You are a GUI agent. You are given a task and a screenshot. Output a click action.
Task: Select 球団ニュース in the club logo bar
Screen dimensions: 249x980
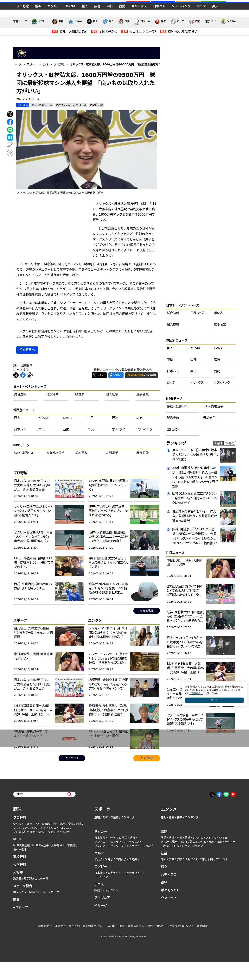(x=20, y=21)
